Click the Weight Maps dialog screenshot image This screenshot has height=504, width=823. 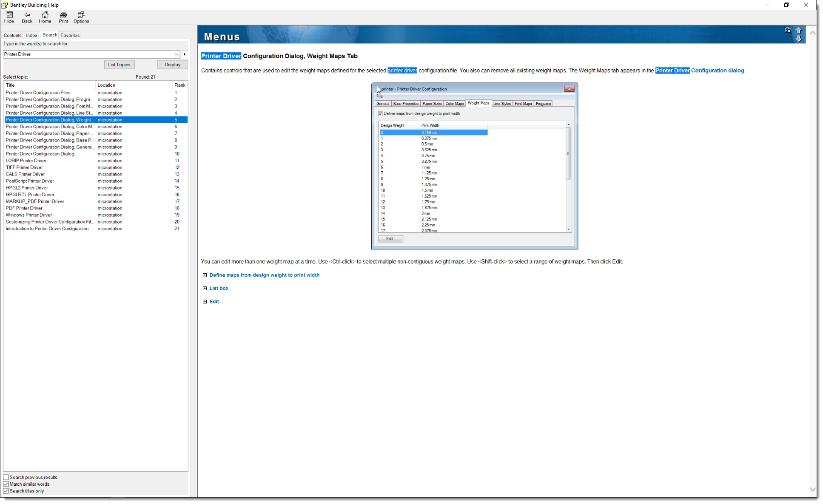coord(475,166)
